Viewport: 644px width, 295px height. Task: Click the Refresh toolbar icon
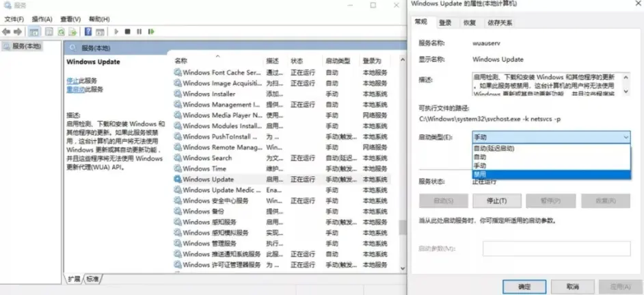tap(61, 31)
